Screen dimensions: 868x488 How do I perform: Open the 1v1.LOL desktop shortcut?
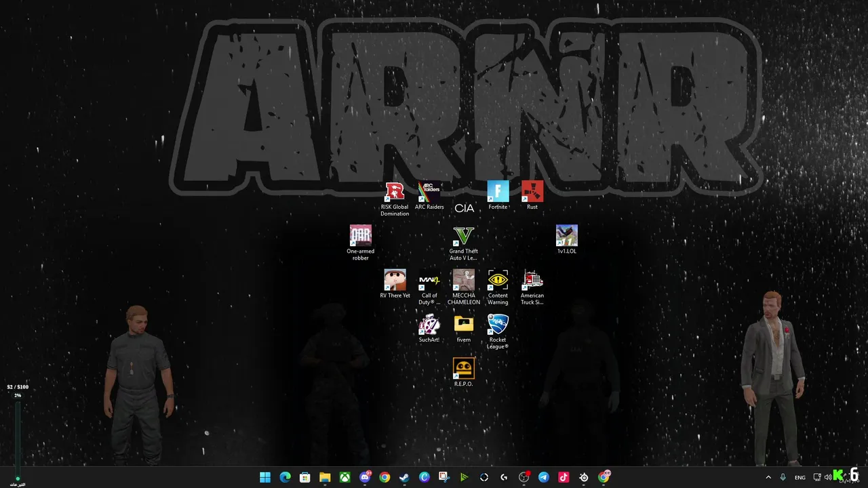(566, 240)
